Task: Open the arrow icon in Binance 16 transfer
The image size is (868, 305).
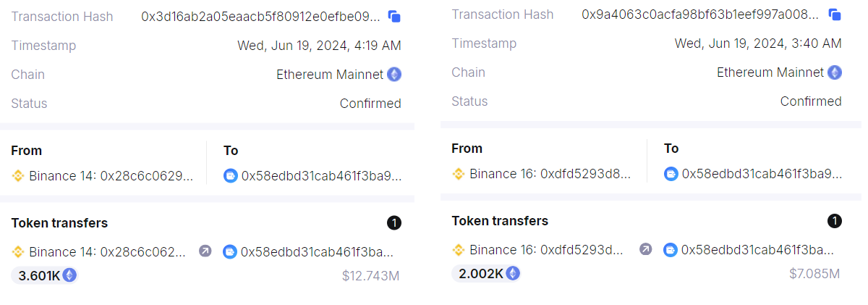Action: click(x=646, y=249)
